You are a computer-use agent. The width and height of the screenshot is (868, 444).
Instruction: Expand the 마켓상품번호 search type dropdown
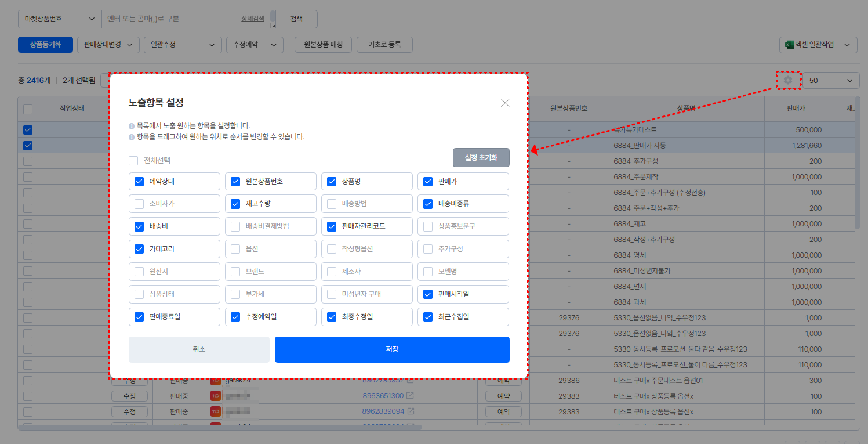tap(59, 19)
